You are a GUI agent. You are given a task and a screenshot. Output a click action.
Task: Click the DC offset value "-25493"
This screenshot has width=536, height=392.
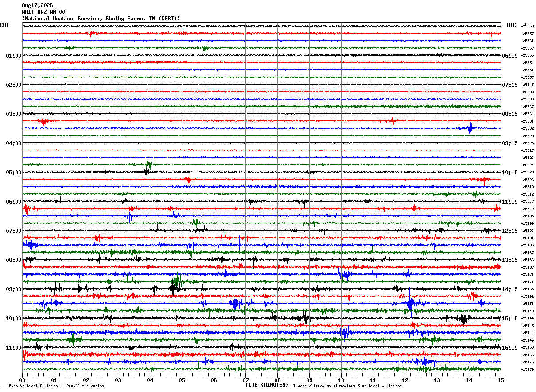(x=527, y=231)
